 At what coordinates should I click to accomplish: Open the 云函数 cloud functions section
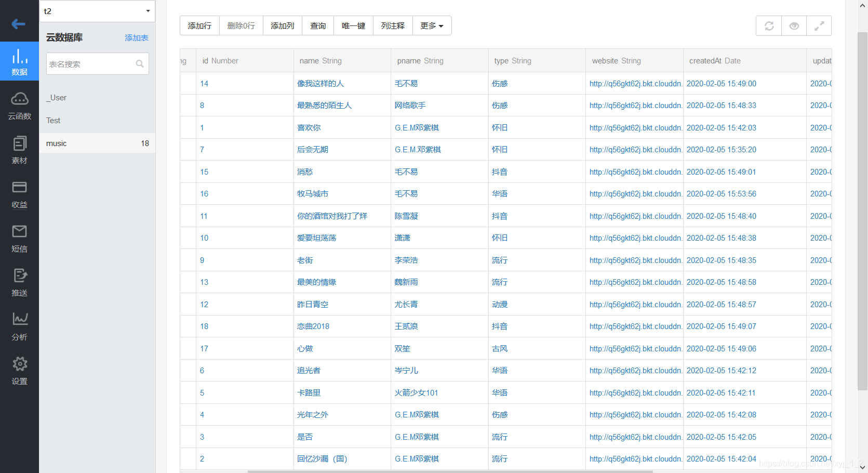click(x=19, y=106)
